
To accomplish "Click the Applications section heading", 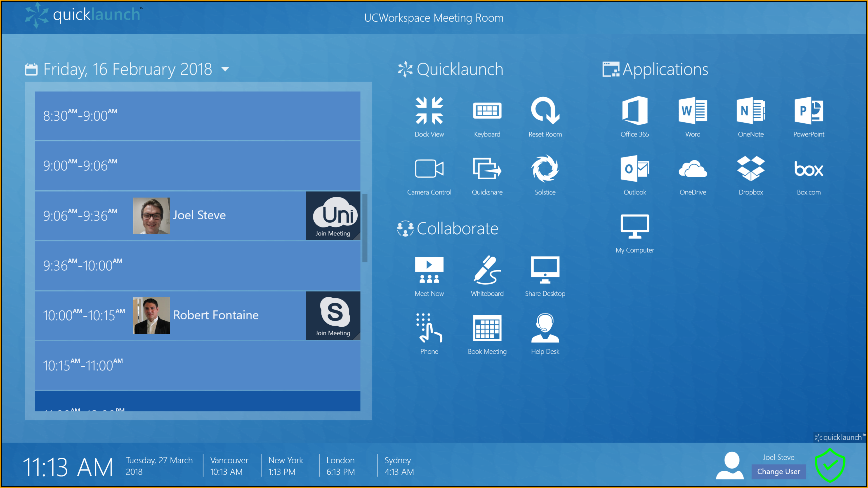I will (x=655, y=69).
